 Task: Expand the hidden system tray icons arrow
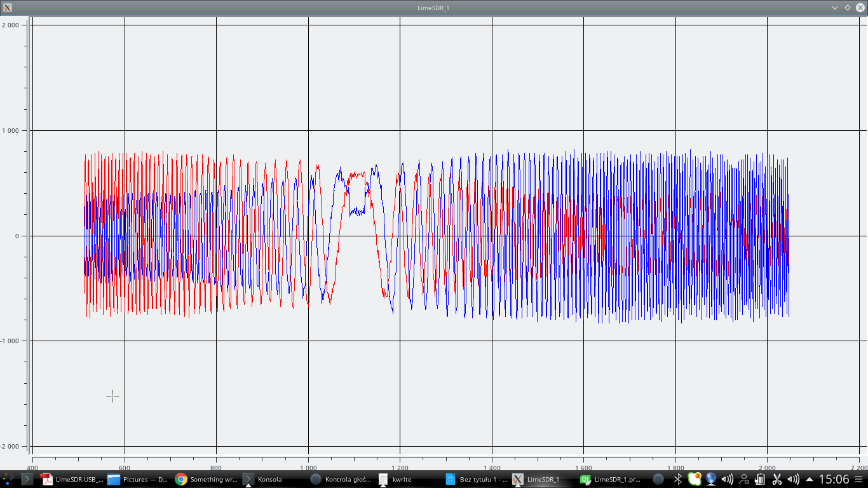[x=810, y=479]
